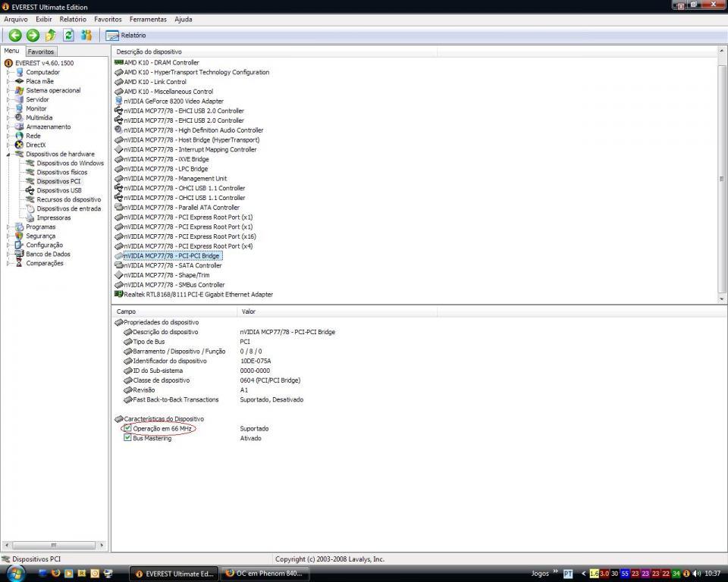Expand the Servidor tree node
The height and width of the screenshot is (582, 728).
8,99
